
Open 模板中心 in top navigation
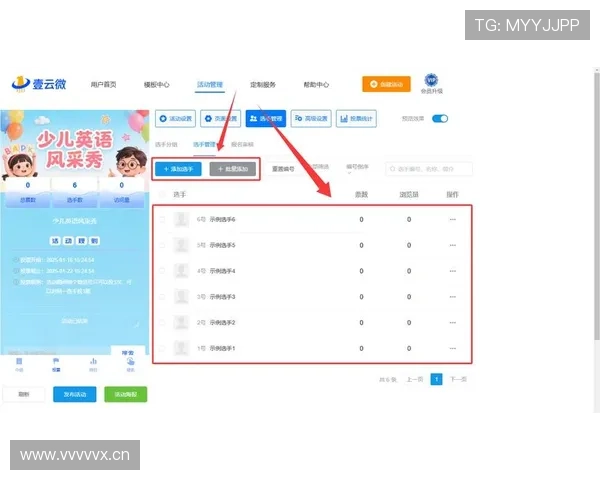[x=157, y=85]
